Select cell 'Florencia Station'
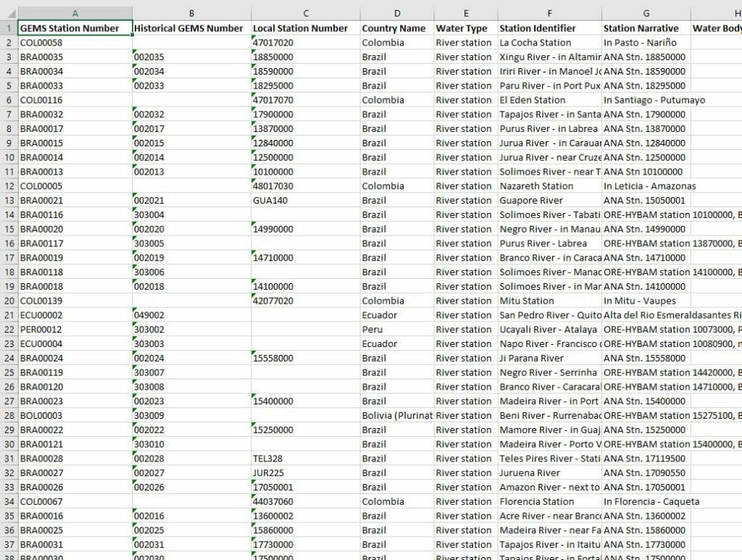Screen dimensions: 742x560 tap(550, 501)
